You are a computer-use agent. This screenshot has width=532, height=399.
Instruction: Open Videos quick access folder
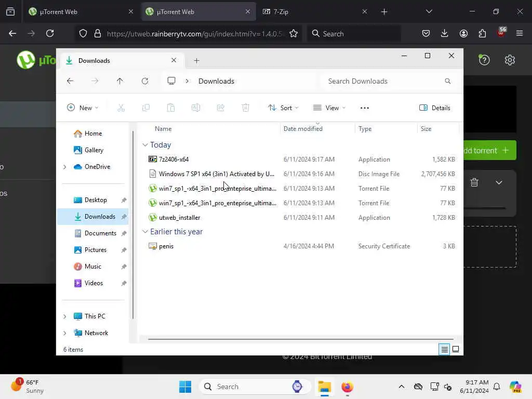point(88,283)
